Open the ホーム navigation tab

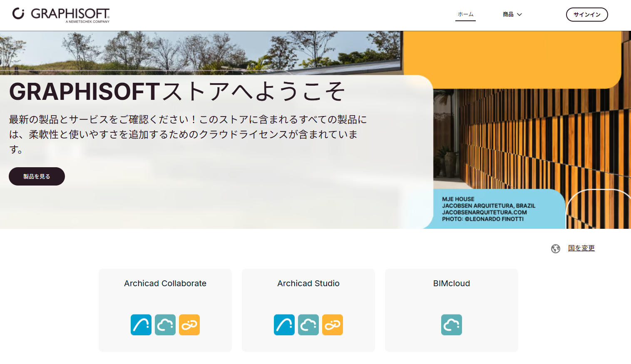465,15
